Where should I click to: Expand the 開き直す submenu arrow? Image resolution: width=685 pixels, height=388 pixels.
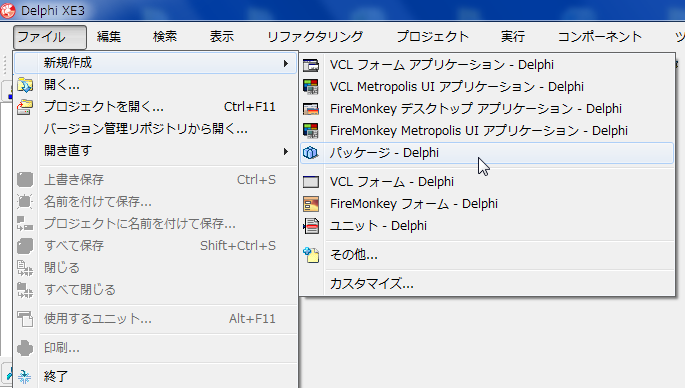(286, 151)
